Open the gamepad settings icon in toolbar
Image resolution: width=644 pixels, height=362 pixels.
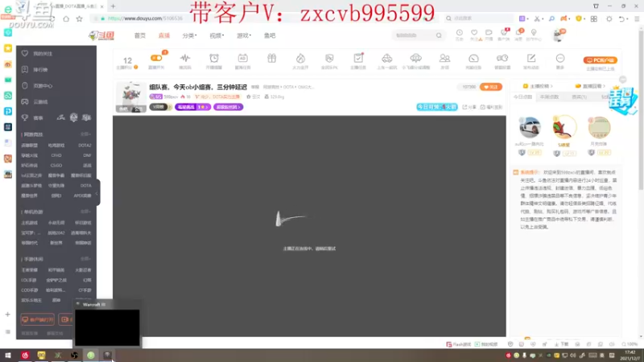502,58
